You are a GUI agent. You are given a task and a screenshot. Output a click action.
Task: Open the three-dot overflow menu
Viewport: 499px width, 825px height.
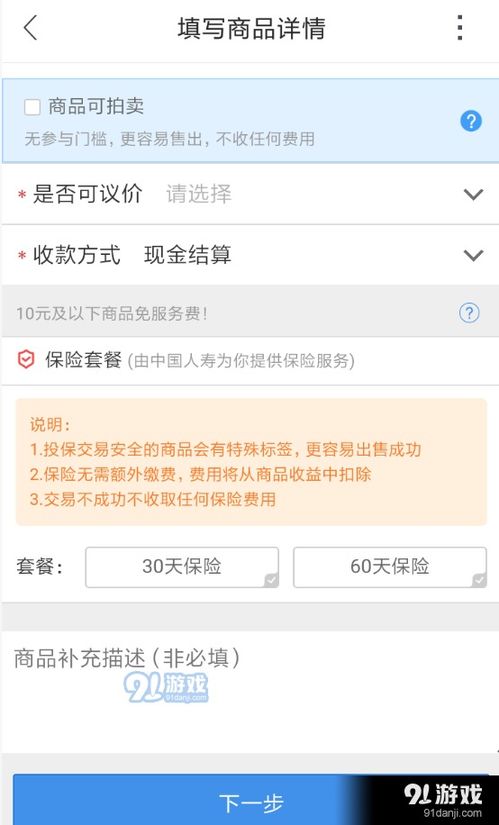coord(460,27)
